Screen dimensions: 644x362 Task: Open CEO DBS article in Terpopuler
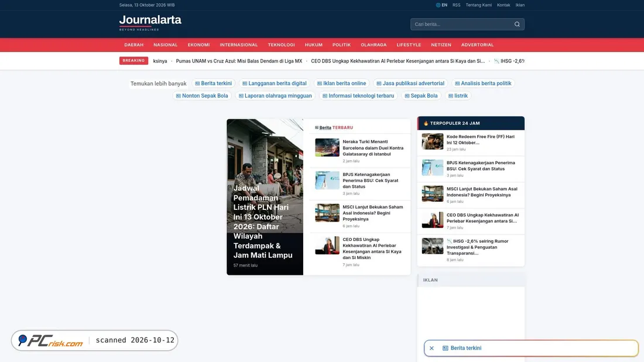tap(482, 218)
